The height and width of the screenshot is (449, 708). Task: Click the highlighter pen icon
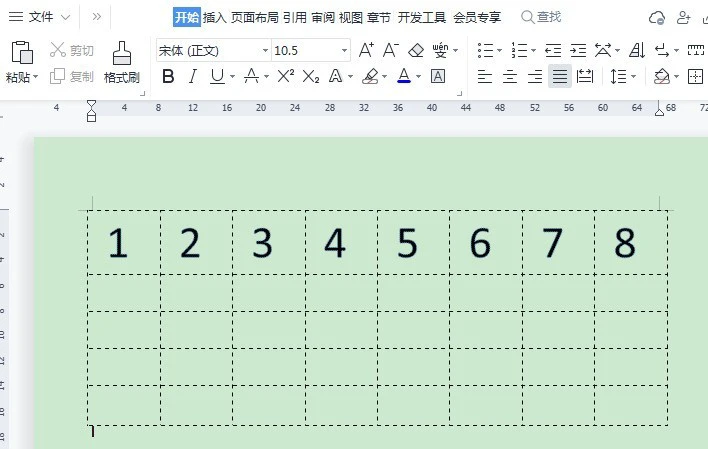(370, 76)
